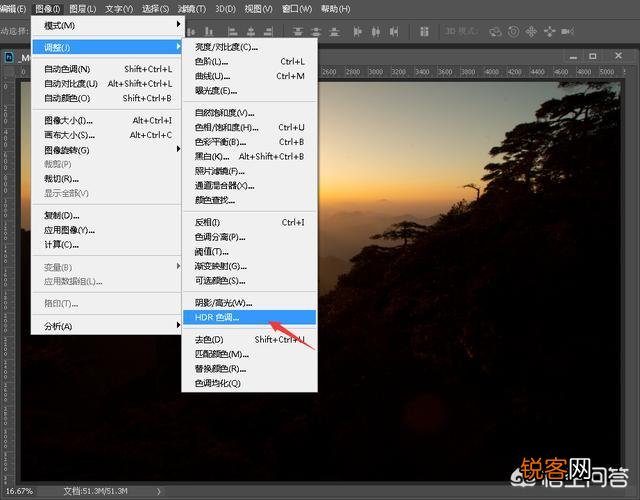Select the 曲线 adjustment option
Image resolution: width=640 pixels, height=500 pixels.
211,76
